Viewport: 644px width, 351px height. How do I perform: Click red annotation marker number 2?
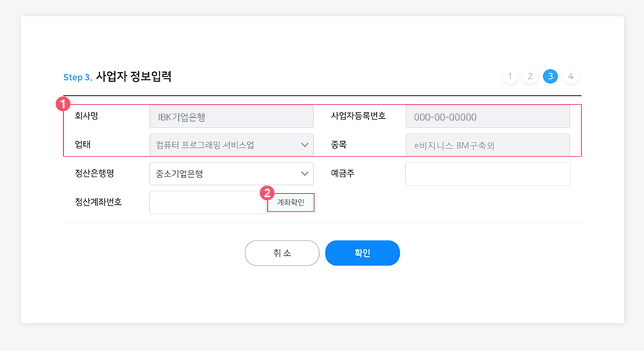pyautogui.click(x=267, y=193)
